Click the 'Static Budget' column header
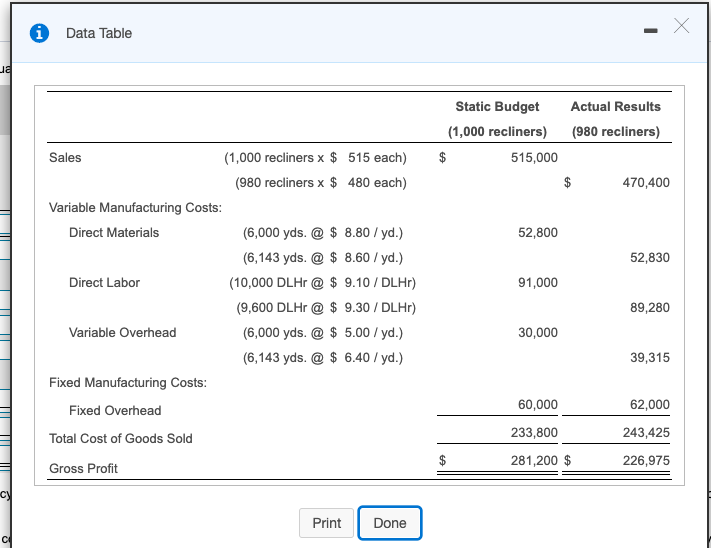711x548 pixels. (x=497, y=107)
